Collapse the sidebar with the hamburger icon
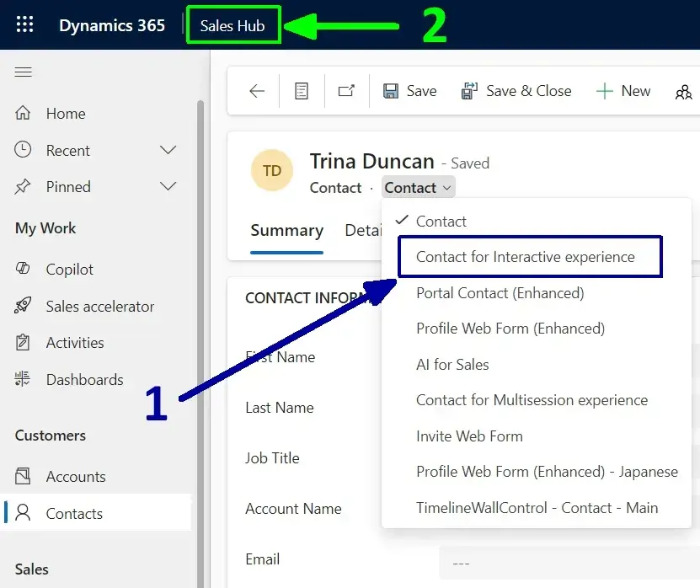The image size is (700, 588). [x=24, y=72]
